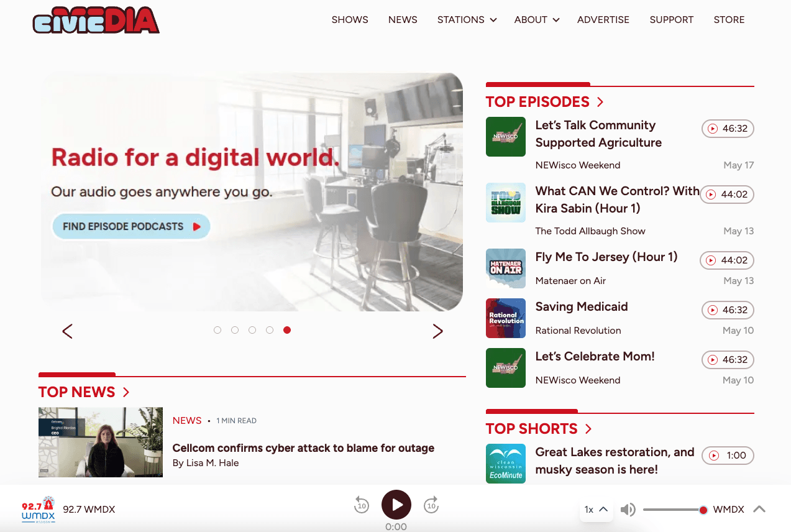Select first carousel dot

tap(217, 330)
